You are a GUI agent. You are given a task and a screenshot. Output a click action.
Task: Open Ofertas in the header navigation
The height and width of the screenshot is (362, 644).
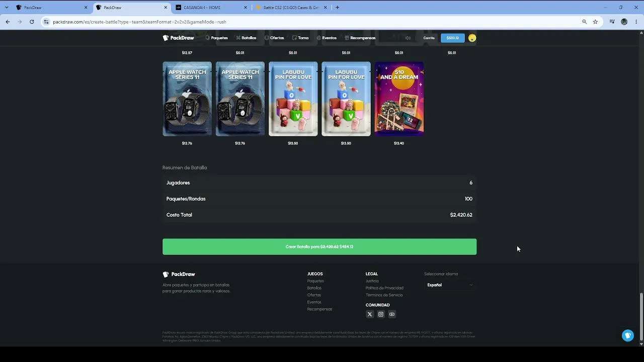coord(274,38)
